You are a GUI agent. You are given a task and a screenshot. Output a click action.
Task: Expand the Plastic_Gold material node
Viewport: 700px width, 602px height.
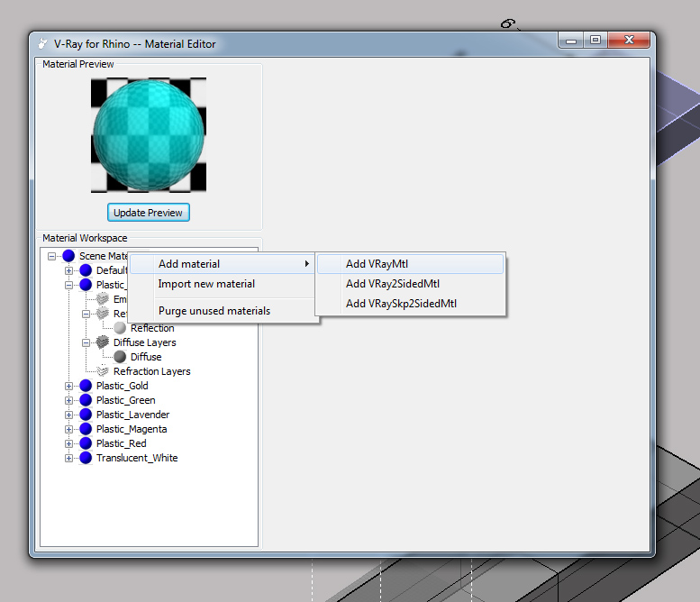click(68, 386)
